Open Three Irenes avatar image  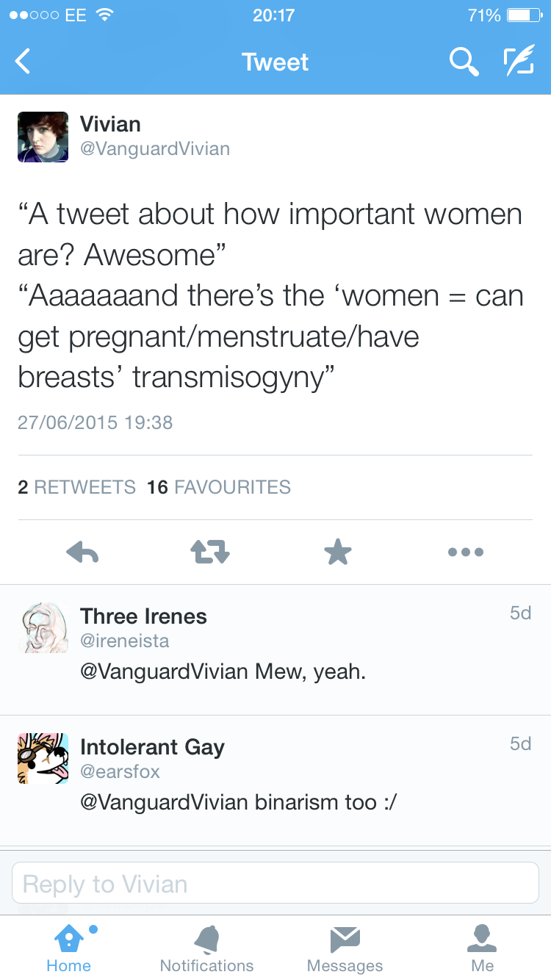(43, 629)
